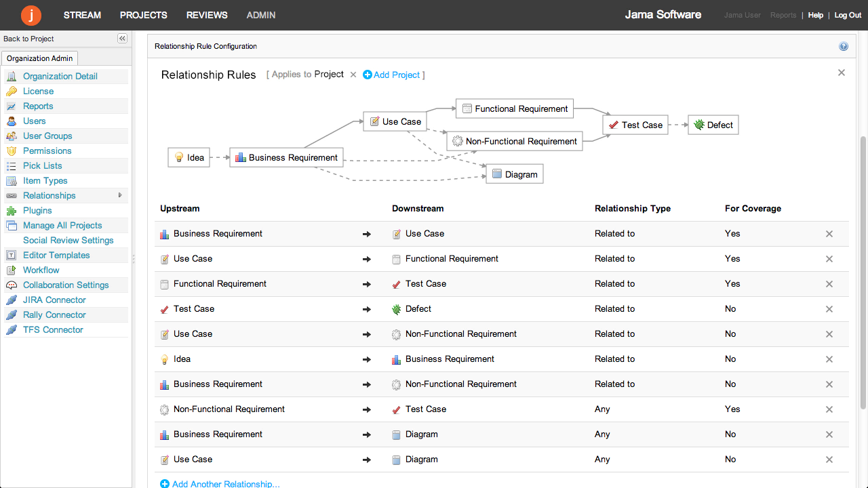Open Pick Lists in sidebar

[42, 165]
